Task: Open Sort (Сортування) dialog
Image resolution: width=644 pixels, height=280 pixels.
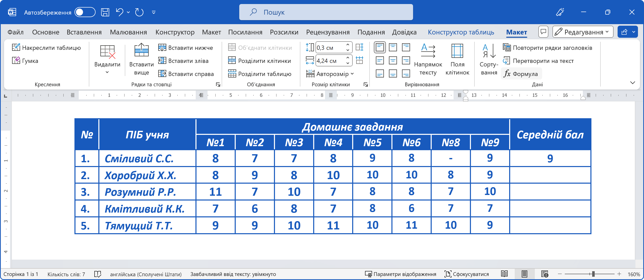Action: (x=489, y=59)
